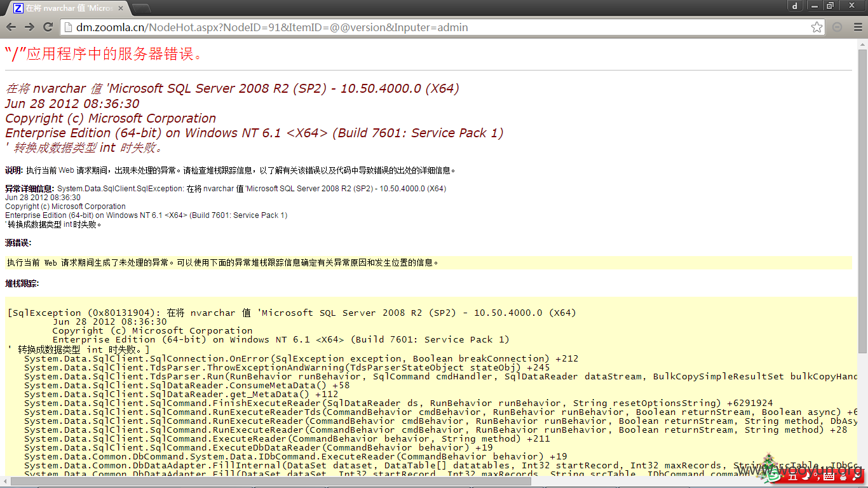Click the 'TdsParser.Run(RunBehavior' stack trace line
Image resolution: width=868 pixels, height=488 pixels.
click(441, 376)
